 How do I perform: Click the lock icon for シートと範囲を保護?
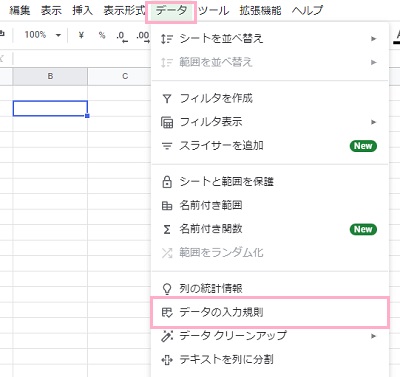click(167, 182)
